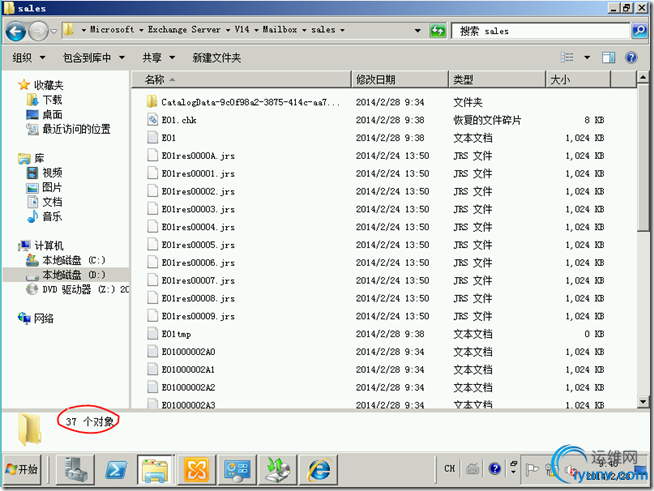Viewport: 654px width, 491px height.
Task: Expand the address bar history dropdown
Action: point(417,30)
